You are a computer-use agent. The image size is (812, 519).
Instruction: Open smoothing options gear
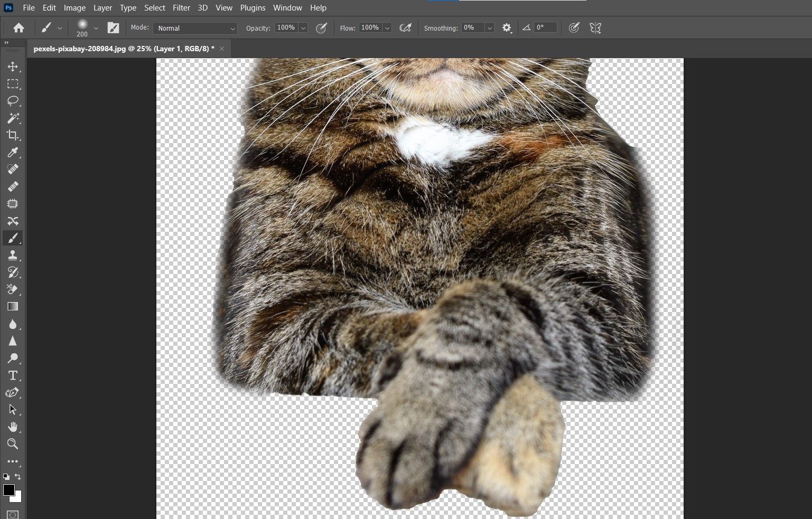pyautogui.click(x=507, y=28)
